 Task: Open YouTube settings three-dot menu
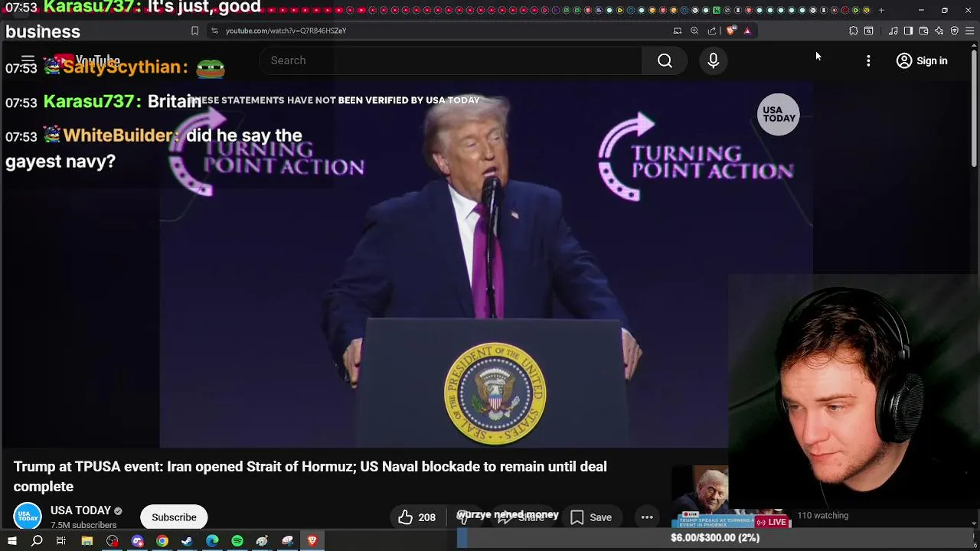(868, 60)
